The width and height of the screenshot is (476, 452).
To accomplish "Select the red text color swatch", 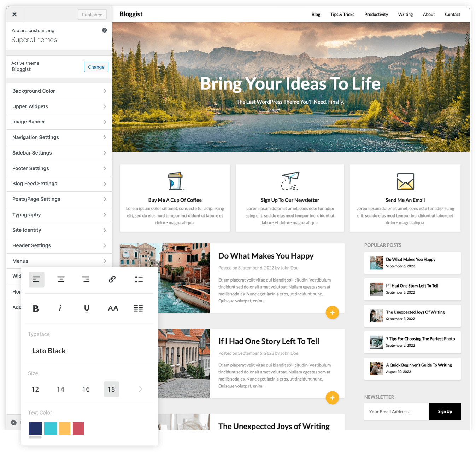I will [78, 428].
